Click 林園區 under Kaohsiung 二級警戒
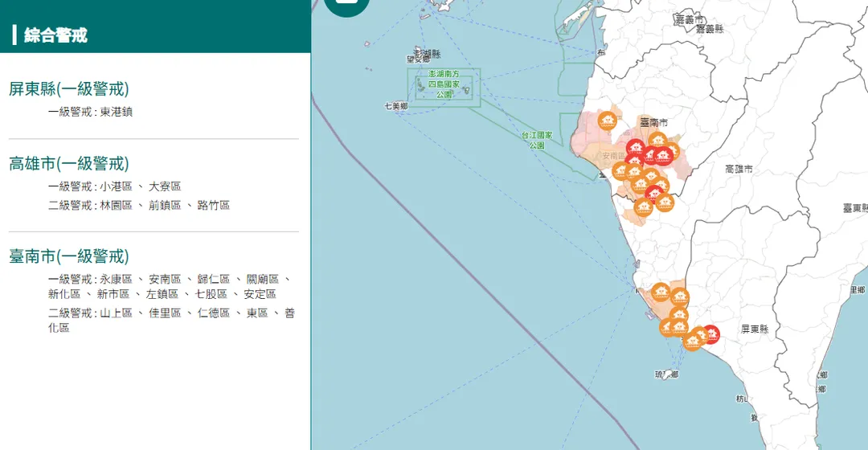Screen dimensions: 868x450 [117, 206]
